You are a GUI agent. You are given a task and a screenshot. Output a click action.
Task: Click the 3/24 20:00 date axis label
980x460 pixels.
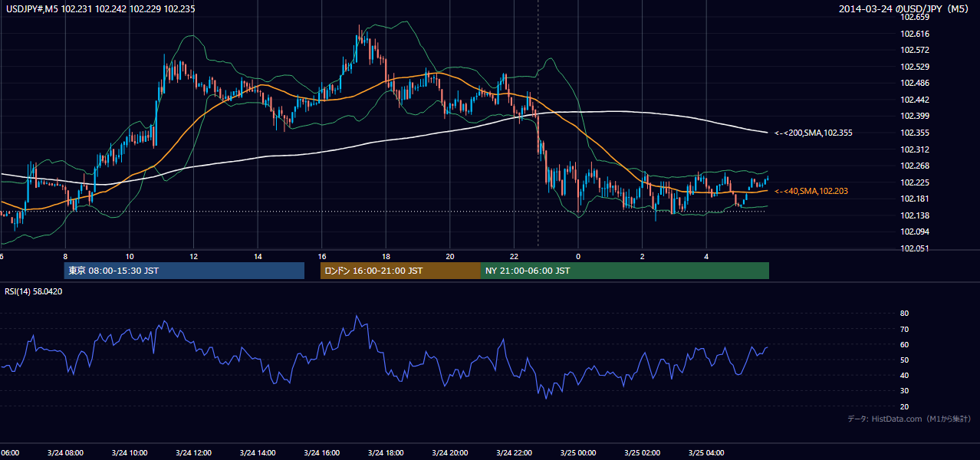(x=450, y=453)
